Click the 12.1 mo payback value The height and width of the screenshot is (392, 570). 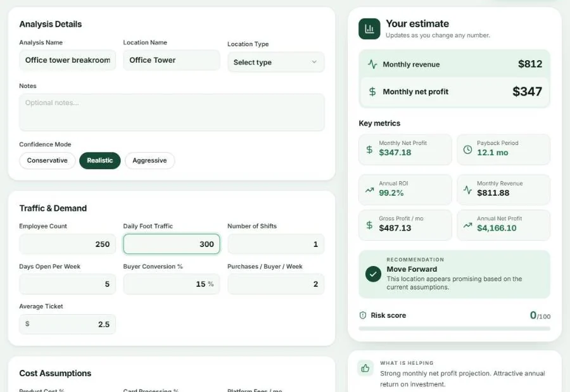tap(493, 153)
